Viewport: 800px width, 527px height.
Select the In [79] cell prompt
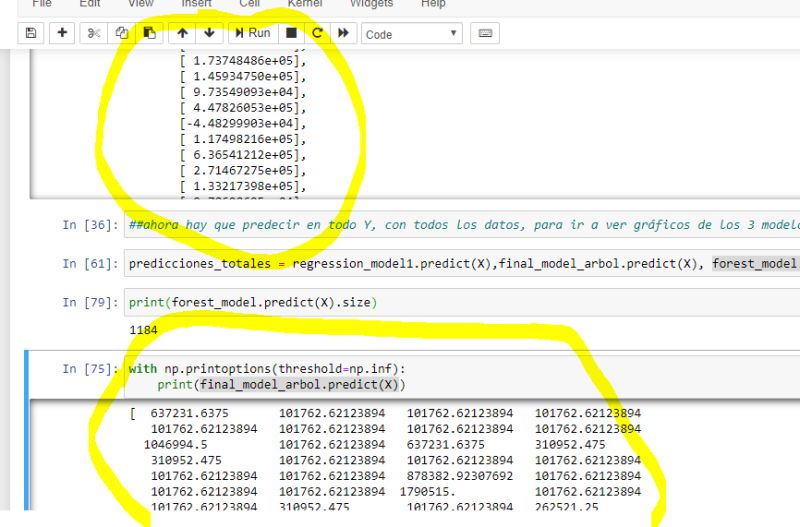(x=90, y=302)
